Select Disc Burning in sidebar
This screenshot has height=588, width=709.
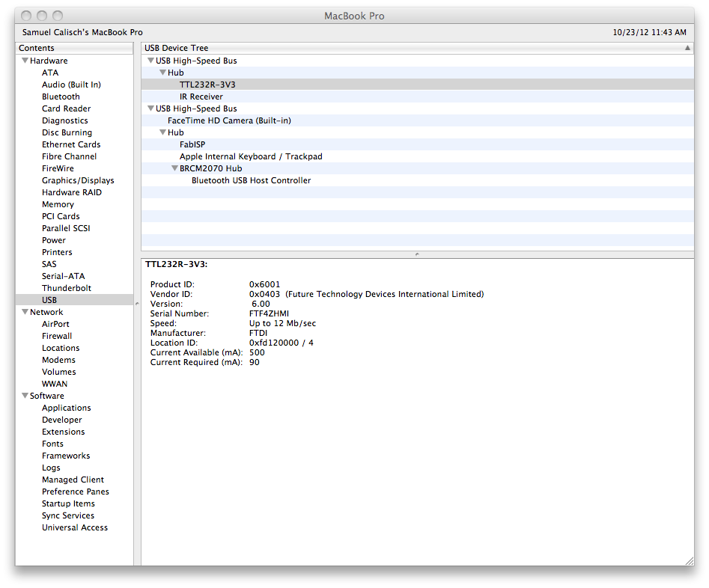(x=67, y=132)
